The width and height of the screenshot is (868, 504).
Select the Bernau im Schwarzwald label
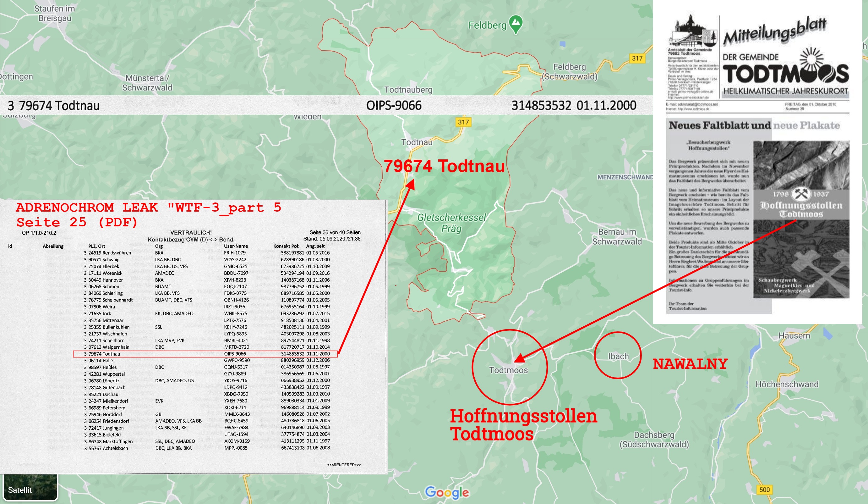point(617,236)
